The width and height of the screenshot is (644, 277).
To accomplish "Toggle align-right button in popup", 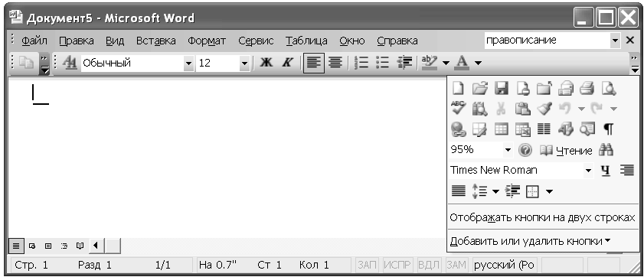I will pos(627,171).
